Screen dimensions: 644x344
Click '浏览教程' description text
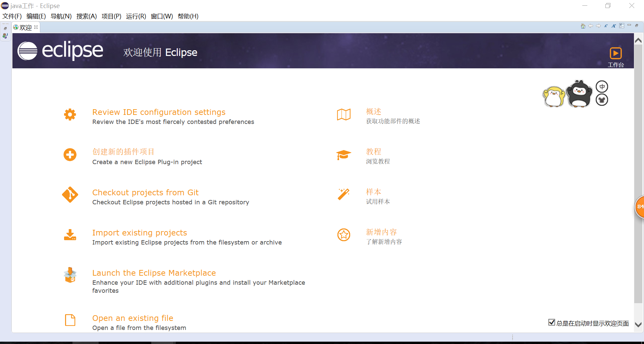tap(378, 161)
